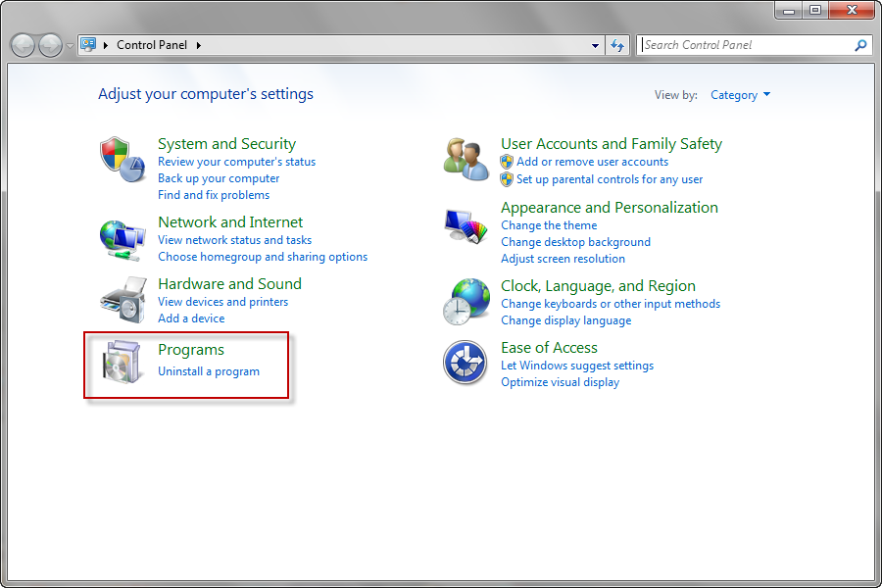
Task: Open System and Security heading
Action: pos(226,144)
